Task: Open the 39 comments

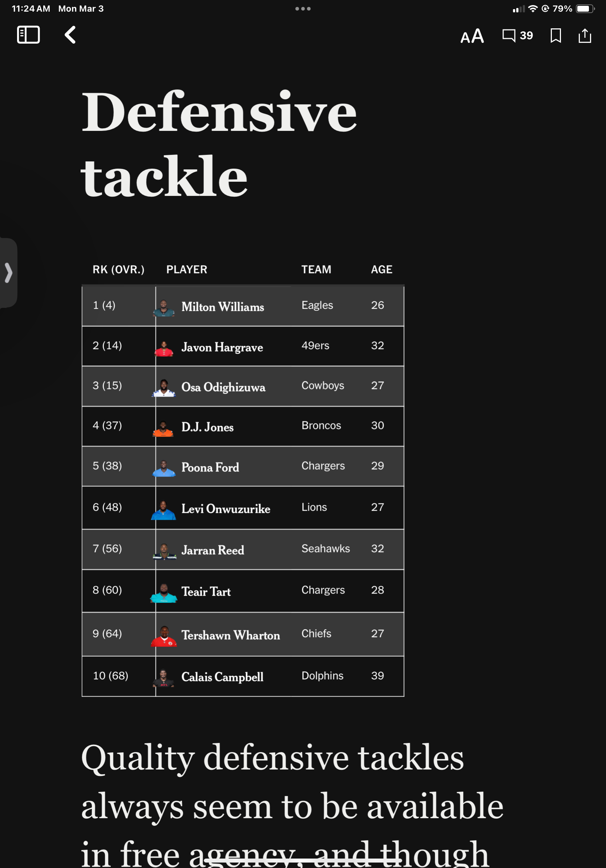Action: [x=517, y=36]
